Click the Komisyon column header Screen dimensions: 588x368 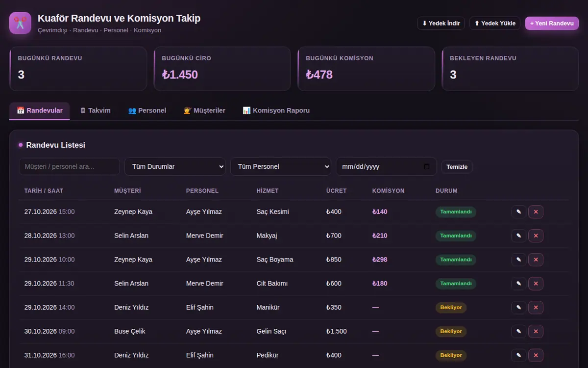pyautogui.click(x=389, y=190)
